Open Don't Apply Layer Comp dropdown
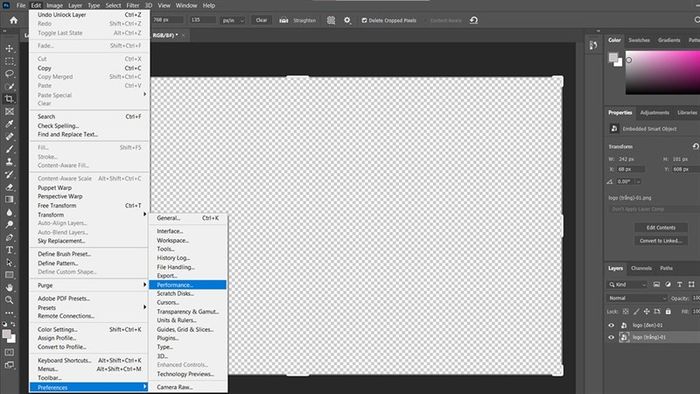This screenshot has width=700, height=394. pos(654,209)
